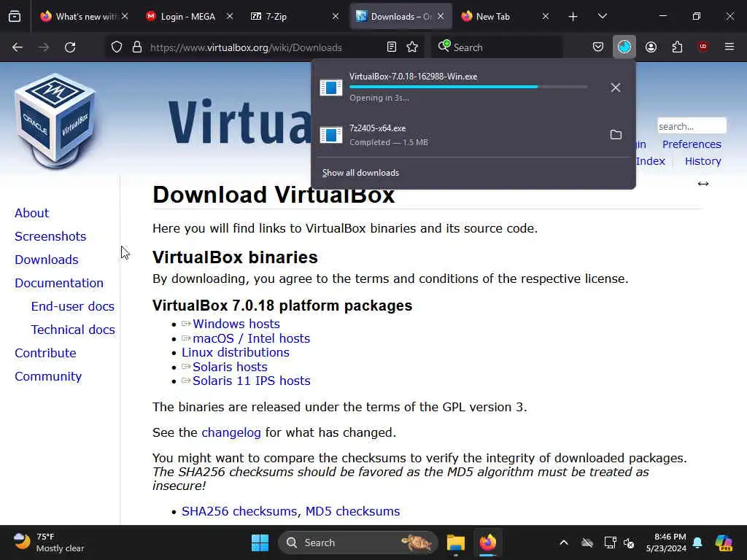Viewport: 747px width, 560px height.
Task: Open the Copilot icon in taskbar
Action: [724, 542]
